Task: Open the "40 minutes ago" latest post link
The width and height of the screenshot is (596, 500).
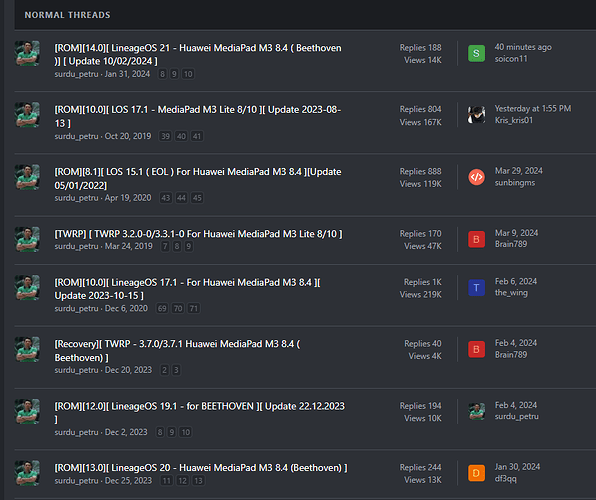Action: click(x=523, y=47)
